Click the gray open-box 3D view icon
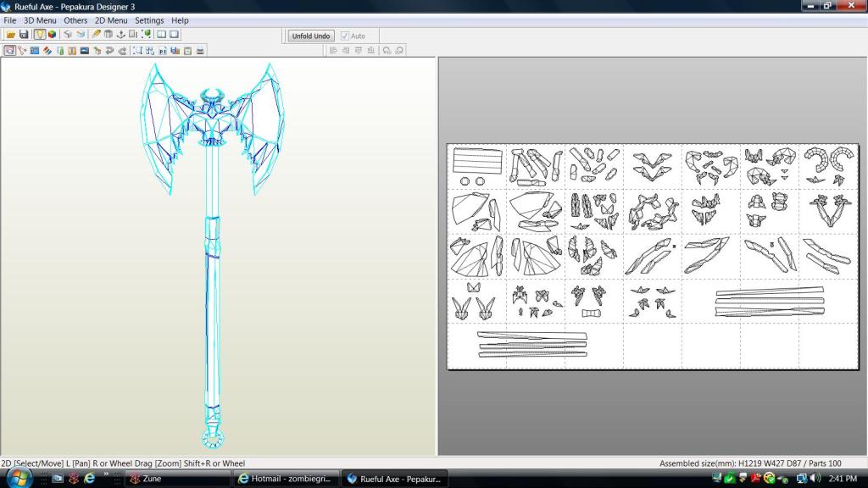Screen dimensions: 868x488 click(68, 34)
